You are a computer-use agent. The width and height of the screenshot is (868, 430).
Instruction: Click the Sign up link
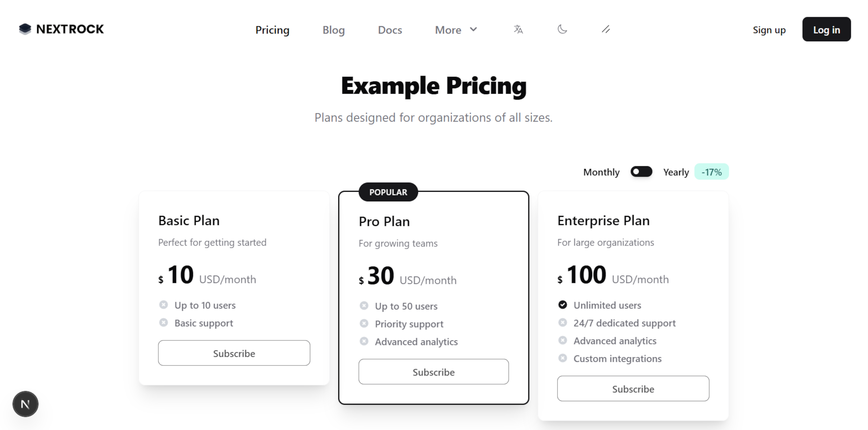[x=769, y=30]
